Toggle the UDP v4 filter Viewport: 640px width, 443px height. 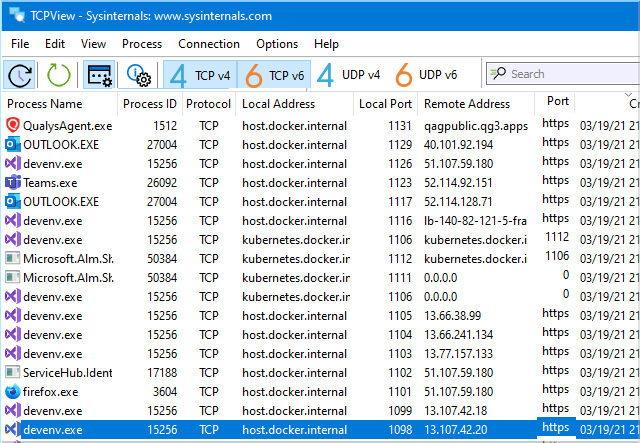coord(349,75)
